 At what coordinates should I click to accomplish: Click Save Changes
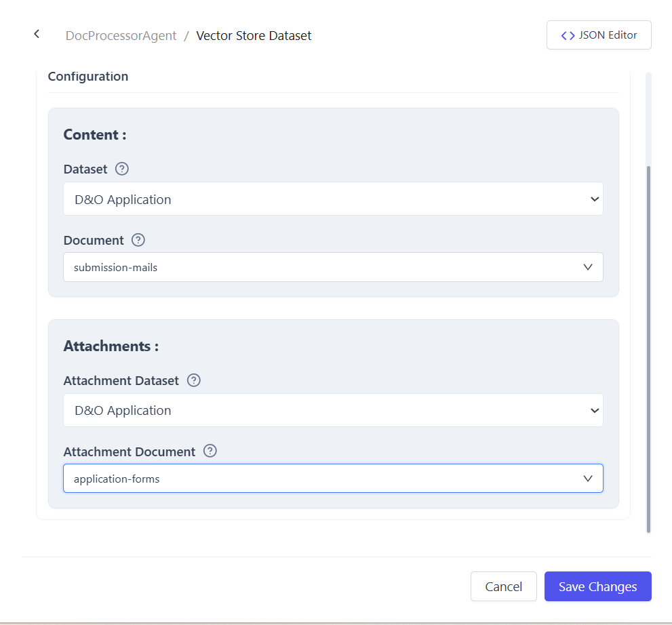click(597, 586)
